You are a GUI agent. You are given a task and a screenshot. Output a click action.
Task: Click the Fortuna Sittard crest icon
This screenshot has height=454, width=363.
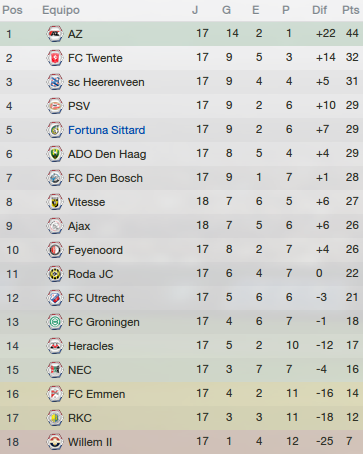click(55, 130)
